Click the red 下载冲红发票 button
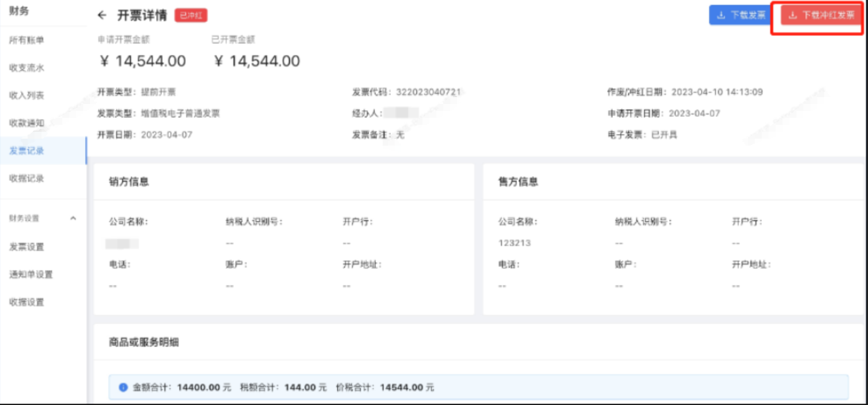 (x=821, y=16)
